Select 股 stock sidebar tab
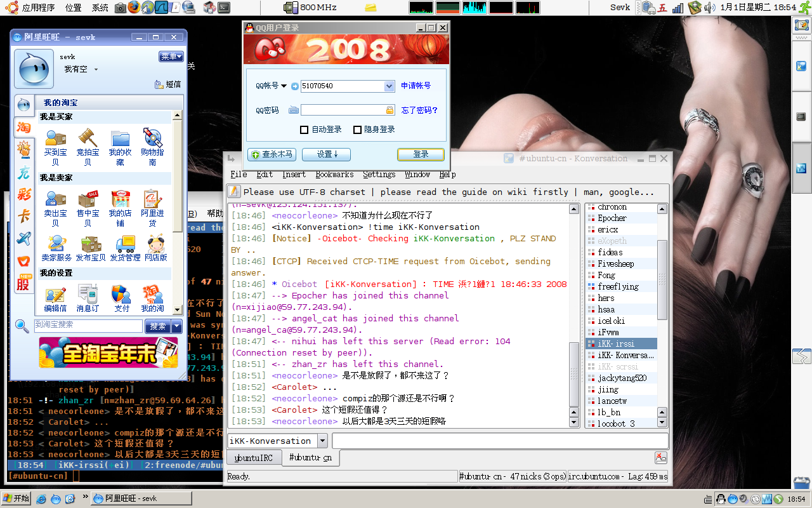This screenshot has height=508, width=812. coord(23,283)
